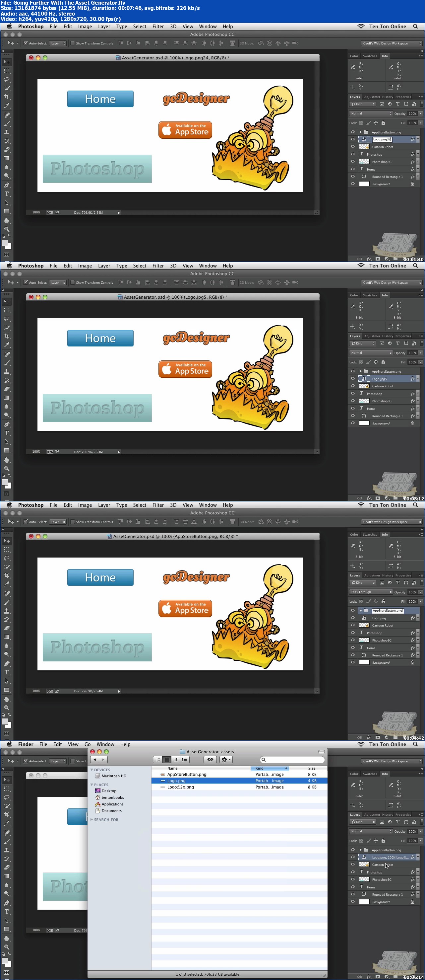Select the Brush tool in the 00:01:40 frame
The image size is (425, 980).
tap(6, 124)
